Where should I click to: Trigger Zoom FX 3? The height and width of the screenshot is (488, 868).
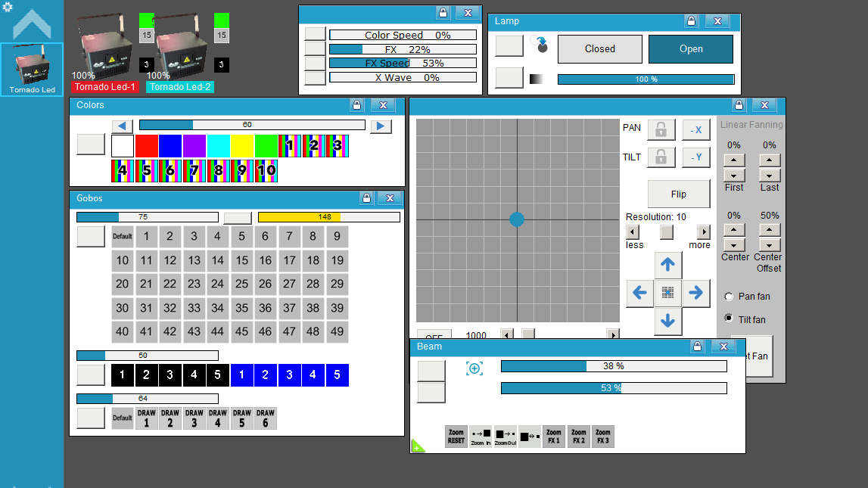click(603, 437)
